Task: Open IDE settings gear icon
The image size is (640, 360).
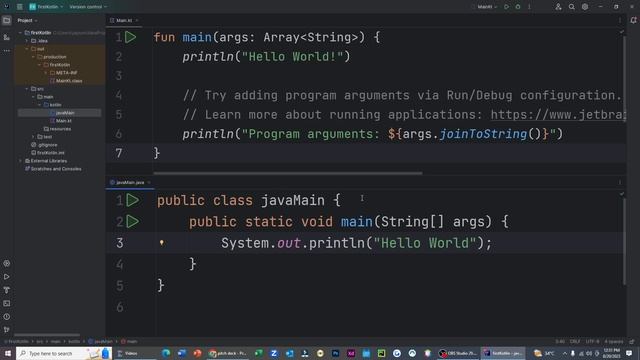Action: (585, 7)
